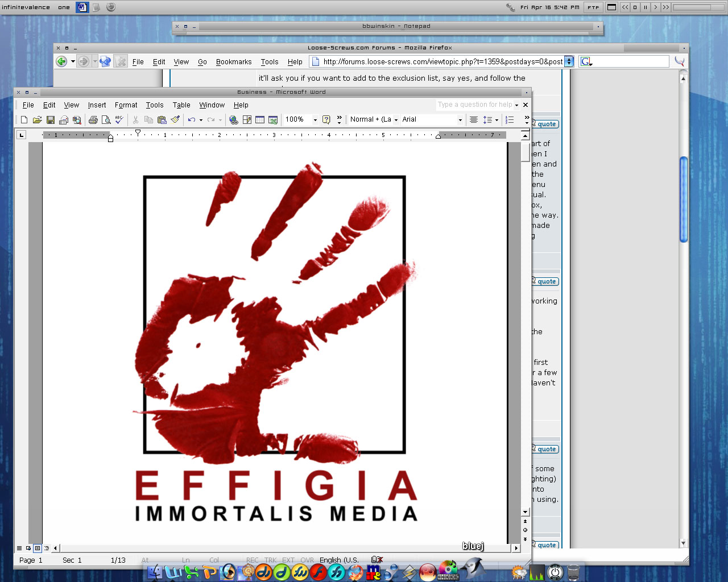Open the Google search engine selector
The image size is (728, 582).
(586, 61)
